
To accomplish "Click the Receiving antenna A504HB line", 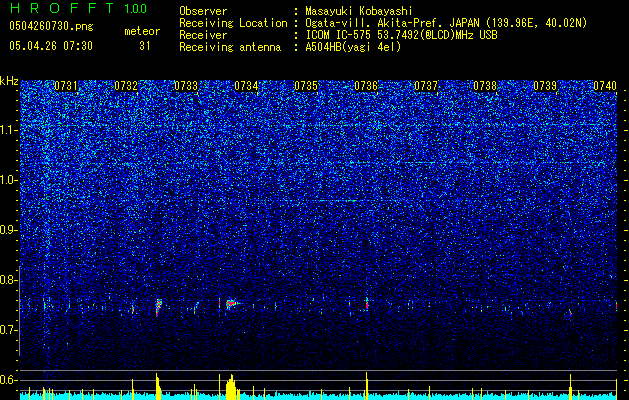I will click(x=290, y=47).
